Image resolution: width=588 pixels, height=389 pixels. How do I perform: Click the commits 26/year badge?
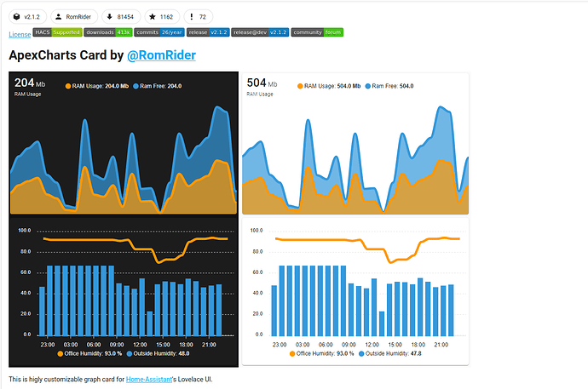159,32
